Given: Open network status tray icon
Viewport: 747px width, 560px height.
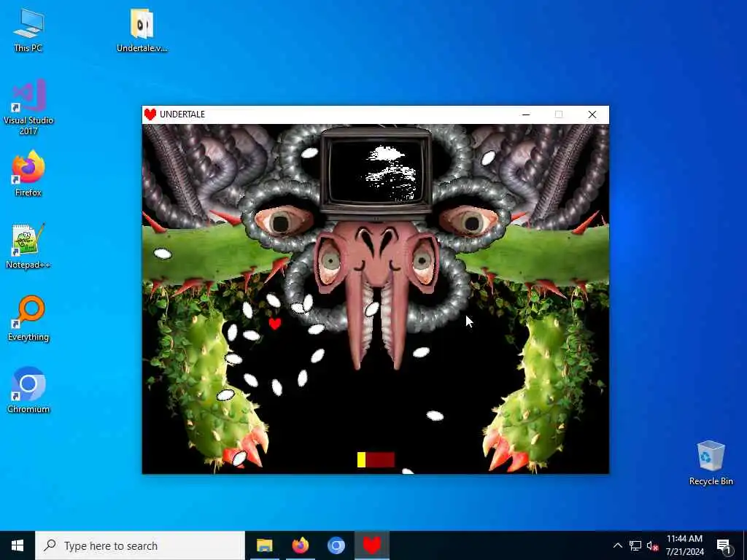Looking at the screenshot, I should [635, 545].
